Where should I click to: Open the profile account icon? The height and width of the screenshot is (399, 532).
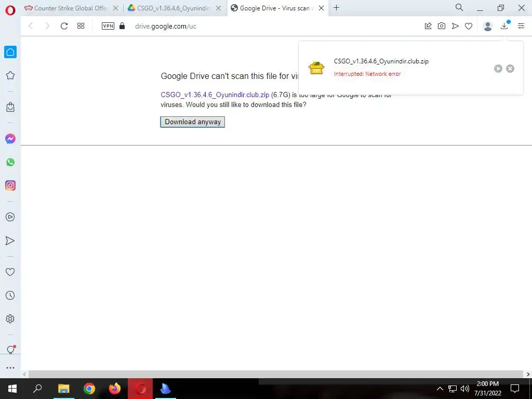tap(488, 26)
